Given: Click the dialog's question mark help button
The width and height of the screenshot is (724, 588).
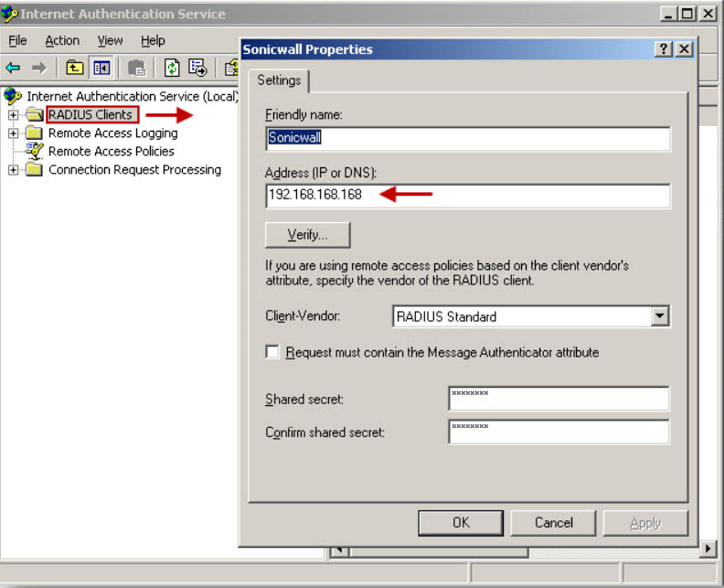Looking at the screenshot, I should coord(665,49).
